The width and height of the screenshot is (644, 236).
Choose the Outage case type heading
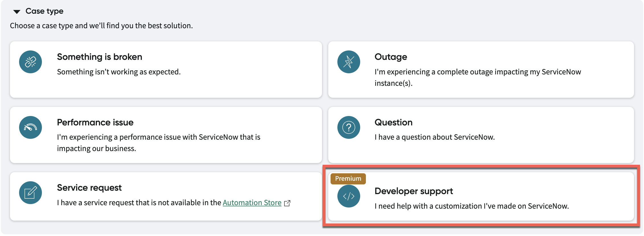click(391, 57)
